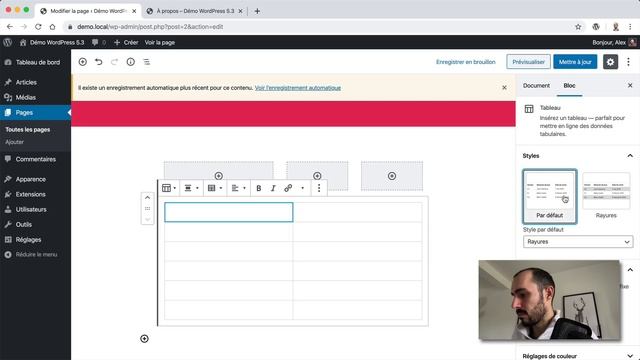640x360 pixels.
Task: Open the Réglages menu
Action: point(36,240)
